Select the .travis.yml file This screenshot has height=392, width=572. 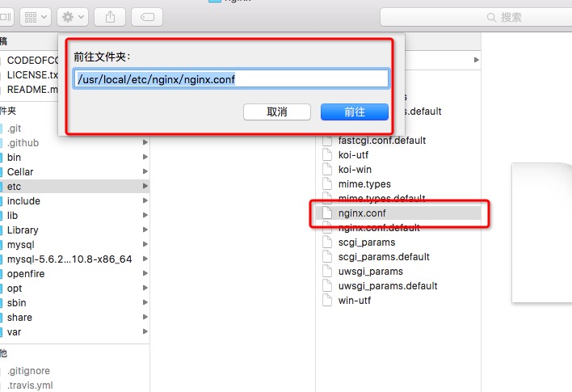click(30, 386)
